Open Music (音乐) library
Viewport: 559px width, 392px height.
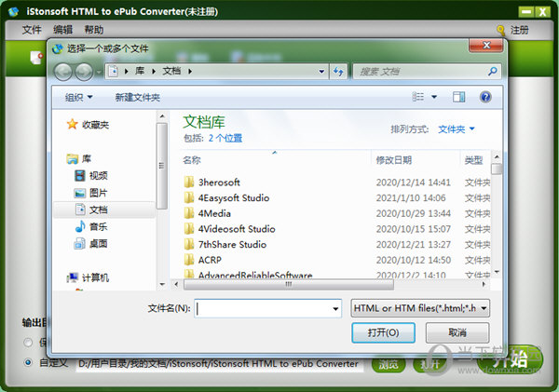pos(91,226)
